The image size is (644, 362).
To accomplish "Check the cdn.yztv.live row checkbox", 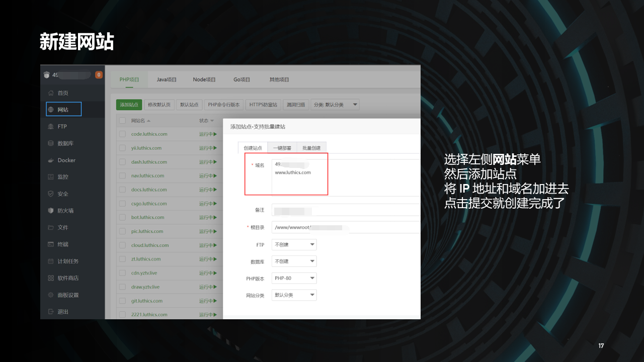I will point(122,273).
